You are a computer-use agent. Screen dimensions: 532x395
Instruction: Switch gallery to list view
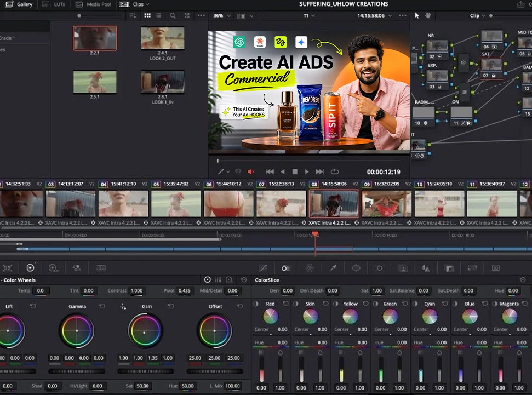pyautogui.click(x=158, y=15)
